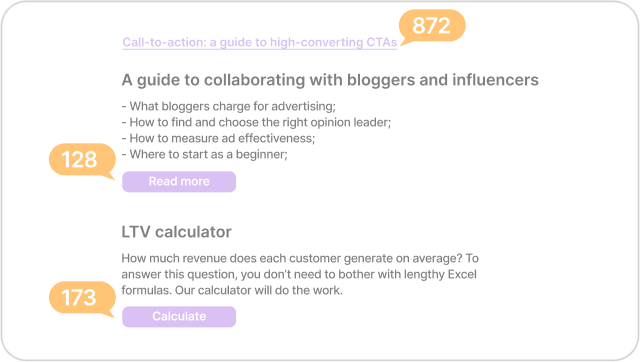Click the tail of the 173 bubble

(x=109, y=314)
